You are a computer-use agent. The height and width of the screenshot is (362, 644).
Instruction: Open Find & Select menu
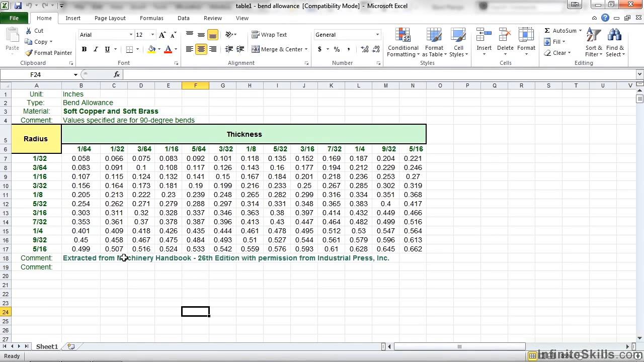615,43
